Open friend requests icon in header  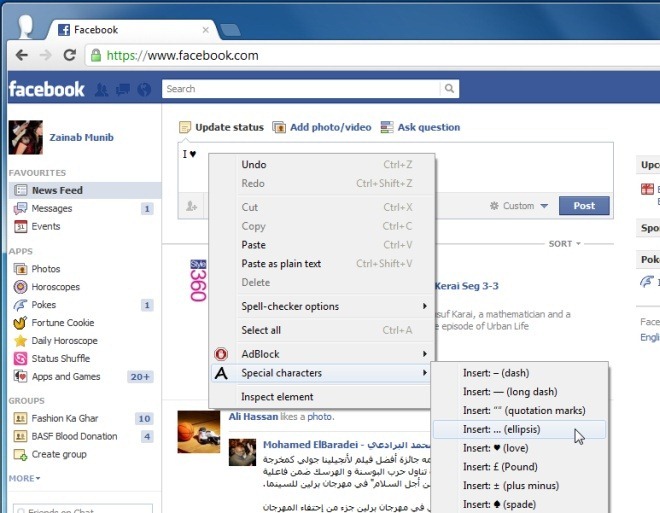coord(101,89)
